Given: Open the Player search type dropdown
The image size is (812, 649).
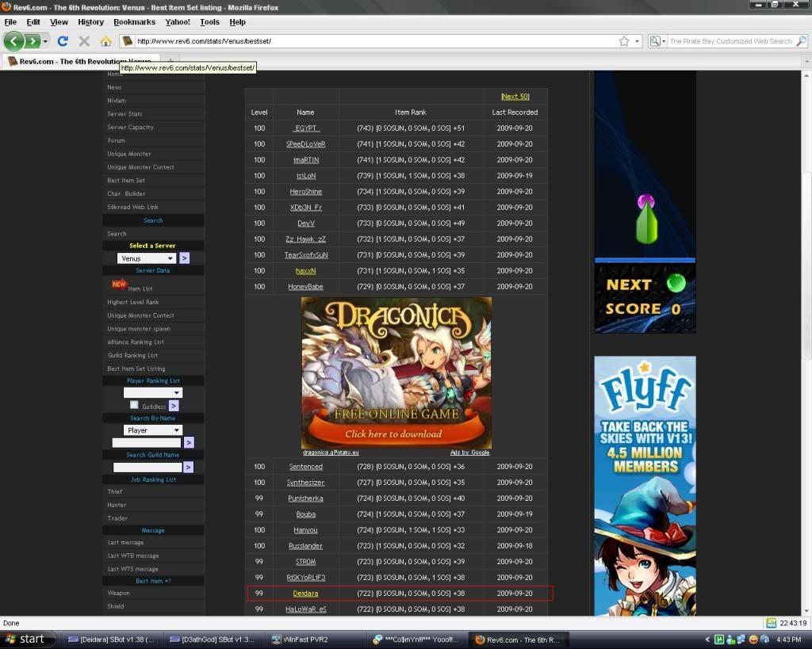Looking at the screenshot, I should pyautogui.click(x=153, y=430).
